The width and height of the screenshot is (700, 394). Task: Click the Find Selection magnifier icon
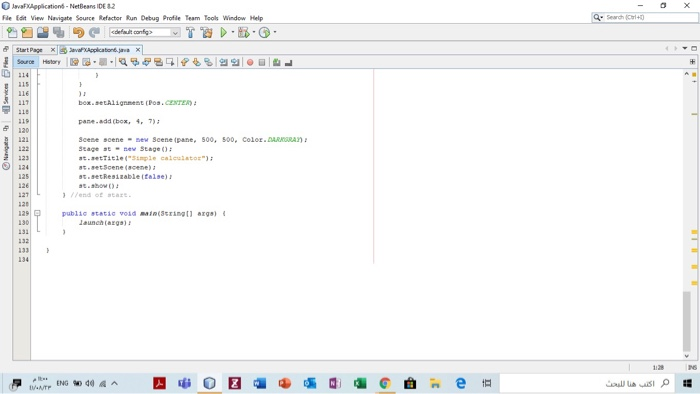click(123, 62)
